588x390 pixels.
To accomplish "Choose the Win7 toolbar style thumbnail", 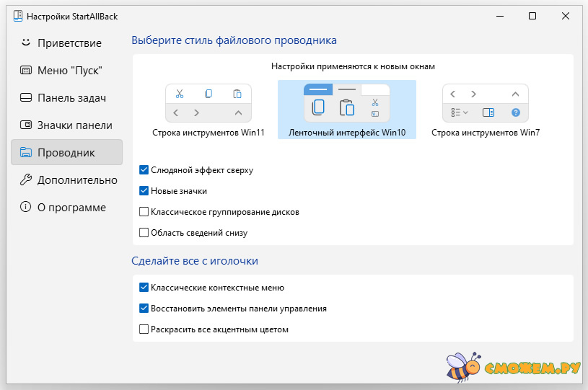I will (x=486, y=103).
